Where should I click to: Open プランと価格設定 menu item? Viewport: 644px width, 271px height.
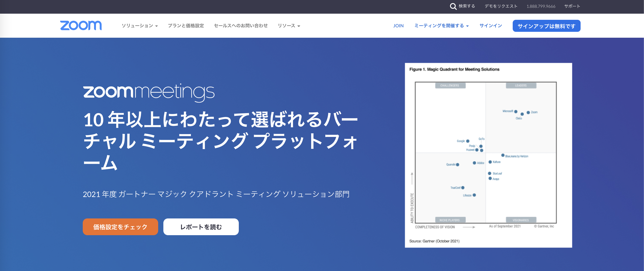pos(186,26)
